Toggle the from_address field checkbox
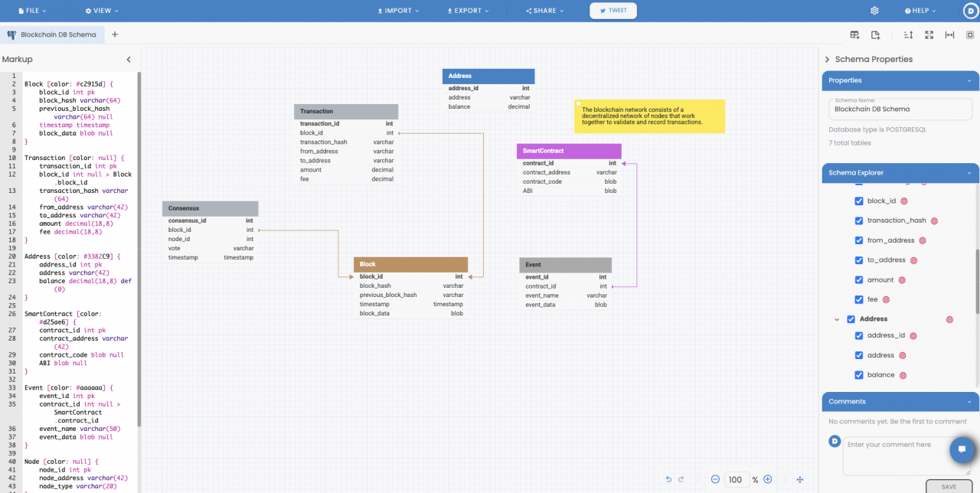This screenshot has height=493, width=980. pos(859,240)
